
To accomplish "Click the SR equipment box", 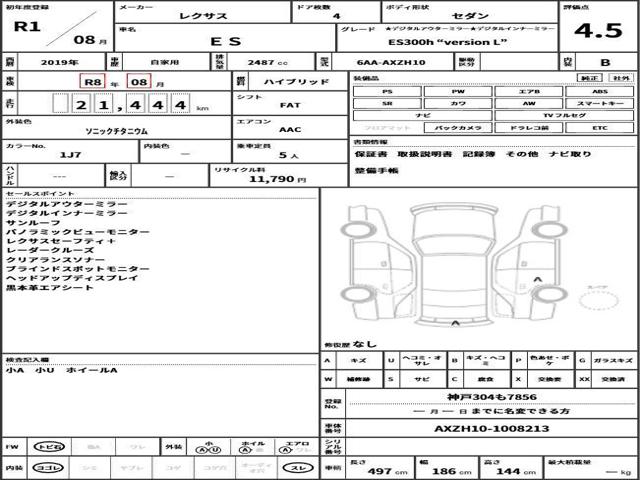I will click(387, 104).
